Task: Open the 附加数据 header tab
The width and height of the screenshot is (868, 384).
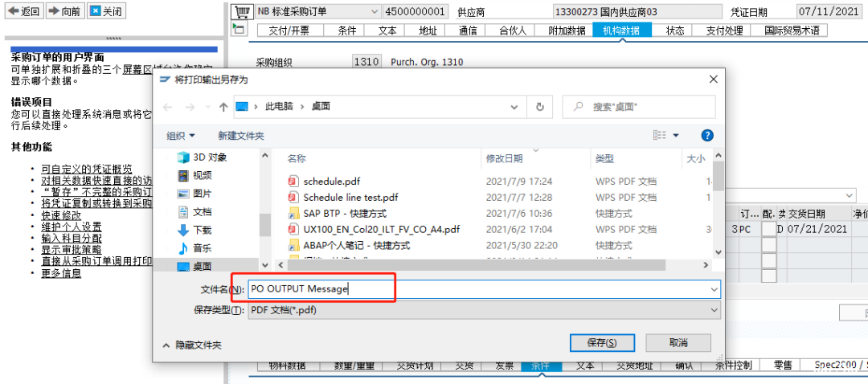Action: [x=567, y=31]
